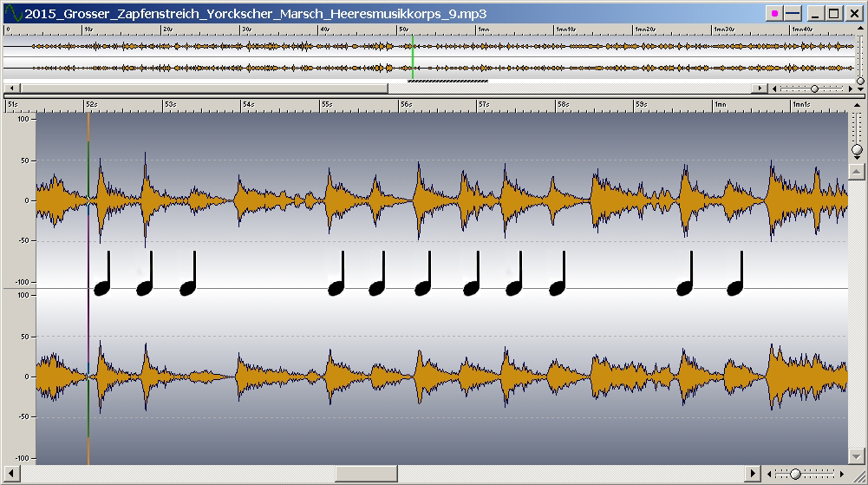This screenshot has height=485, width=868.
Task: Click the upper channel waveform peak near 56s
Action: coord(419,200)
